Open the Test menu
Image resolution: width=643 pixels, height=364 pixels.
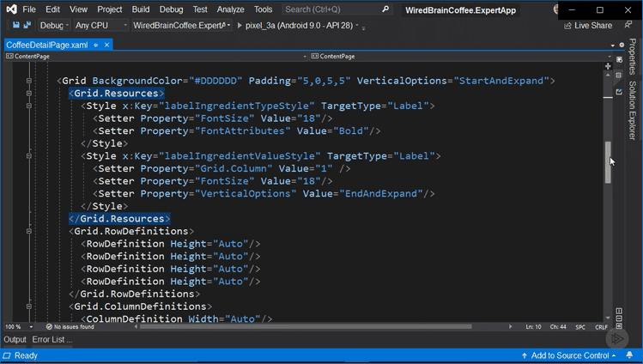coord(200,9)
